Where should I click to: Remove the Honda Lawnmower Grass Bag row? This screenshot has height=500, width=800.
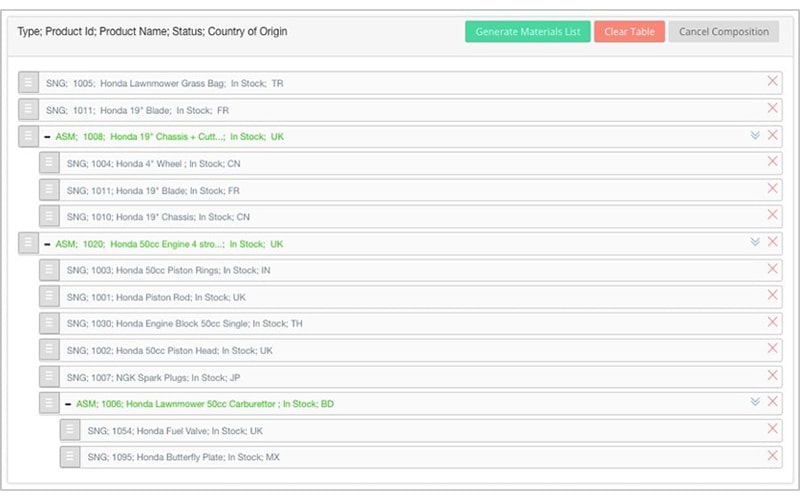[772, 81]
